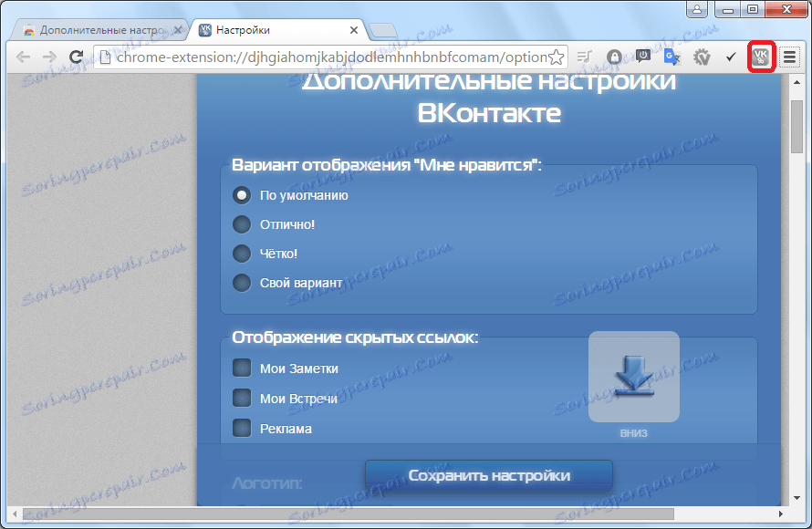This screenshot has width=812, height=529.
Task: Open the chat bubble extension icon
Action: click(x=642, y=57)
